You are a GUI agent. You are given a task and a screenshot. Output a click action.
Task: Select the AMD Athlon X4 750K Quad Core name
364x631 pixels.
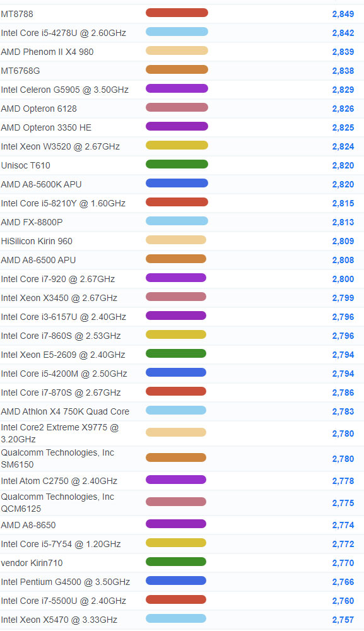[x=65, y=411]
